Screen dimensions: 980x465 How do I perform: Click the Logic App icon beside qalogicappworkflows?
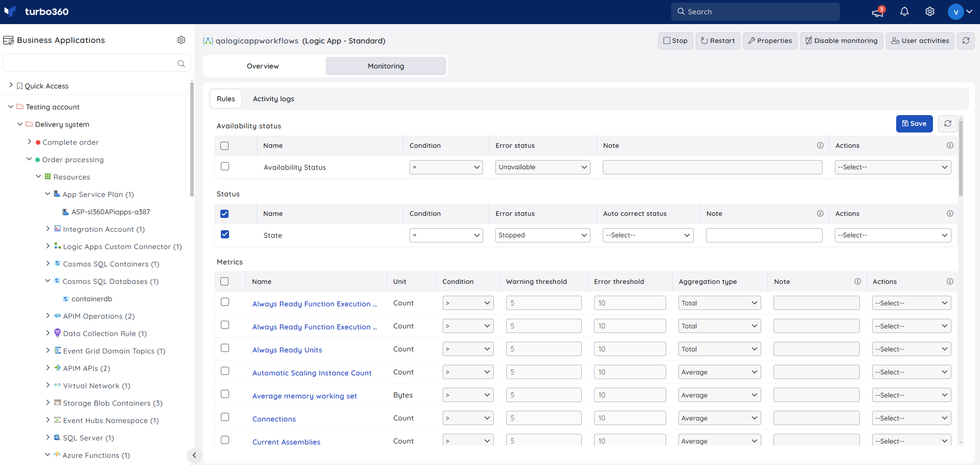click(x=208, y=40)
